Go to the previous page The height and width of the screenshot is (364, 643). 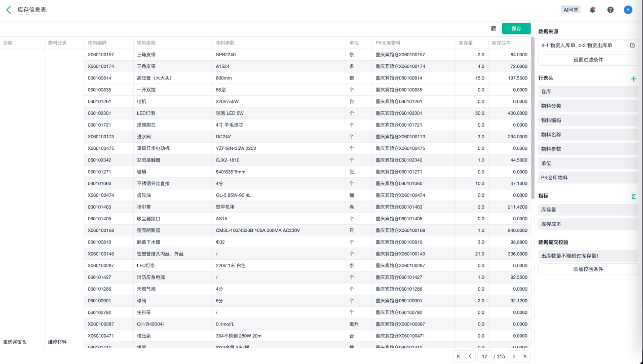click(470, 356)
